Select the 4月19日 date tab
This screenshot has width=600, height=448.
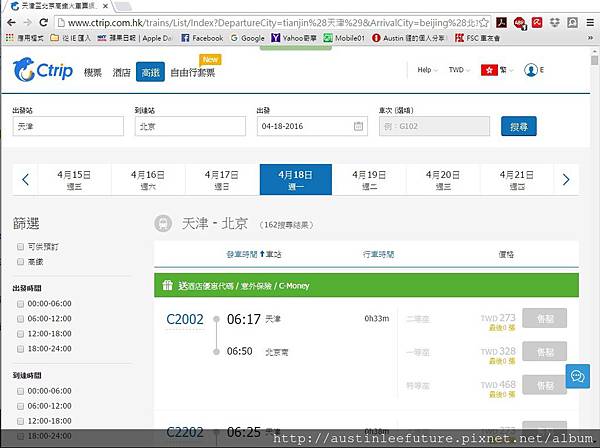[369, 179]
